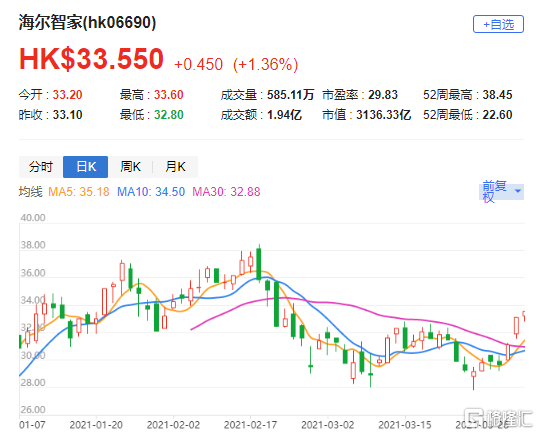Click the 40.00 price axis label

click(33, 218)
